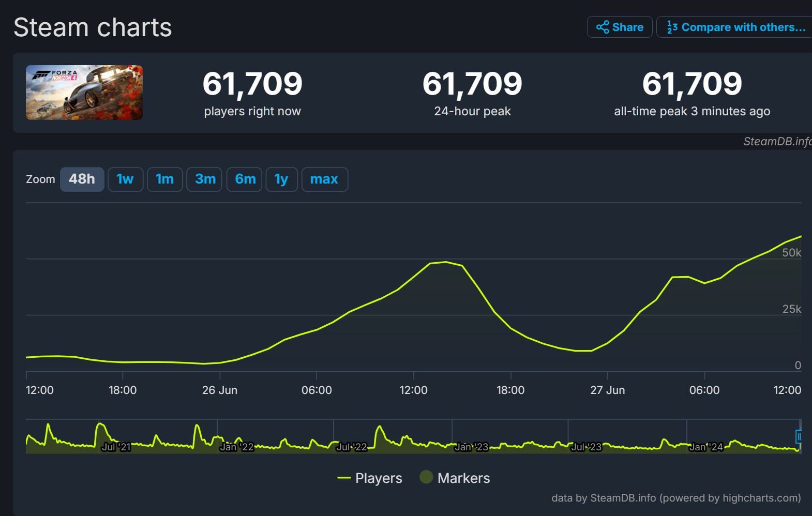812x516 pixels.
Task: Click the Players line legend symbol
Action: [344, 478]
